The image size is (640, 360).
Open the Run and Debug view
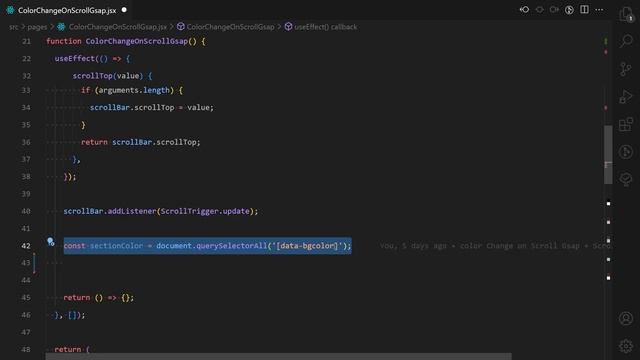626,97
